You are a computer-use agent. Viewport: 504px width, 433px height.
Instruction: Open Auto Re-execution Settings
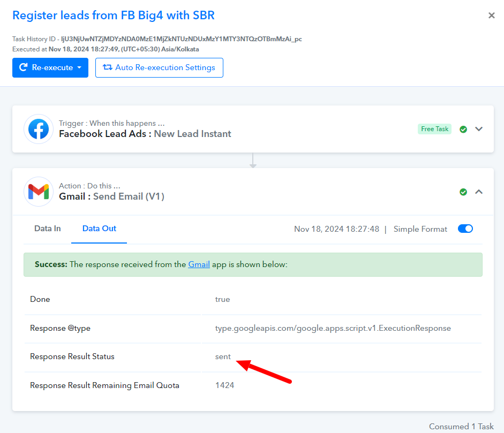click(159, 67)
